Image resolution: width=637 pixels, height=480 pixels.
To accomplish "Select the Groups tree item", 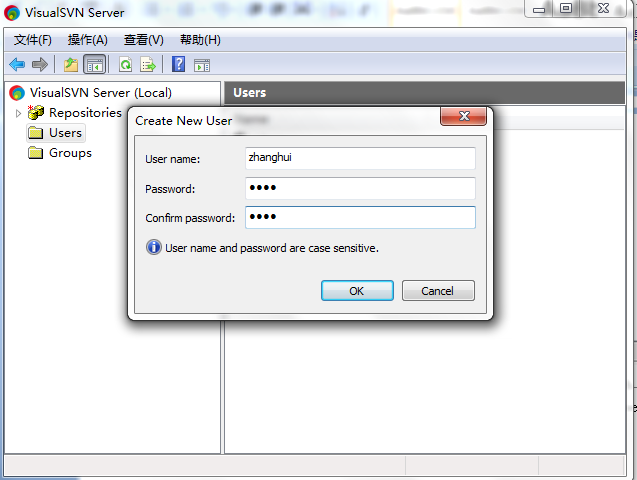I will point(70,153).
